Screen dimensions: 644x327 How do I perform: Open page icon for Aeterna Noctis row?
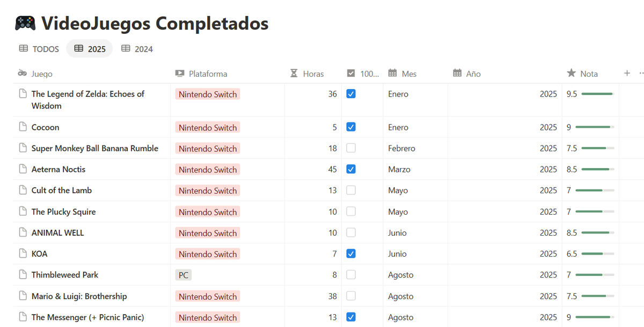click(23, 169)
